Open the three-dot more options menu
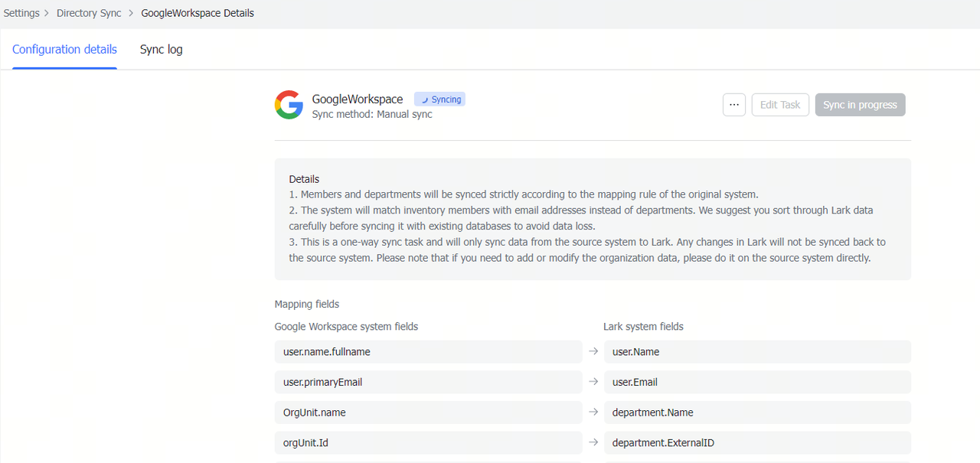This screenshot has width=980, height=463. pyautogui.click(x=734, y=105)
